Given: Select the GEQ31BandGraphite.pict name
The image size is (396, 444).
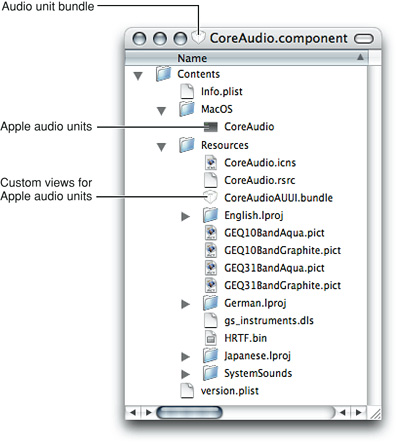Looking at the screenshot, I should point(282,285).
